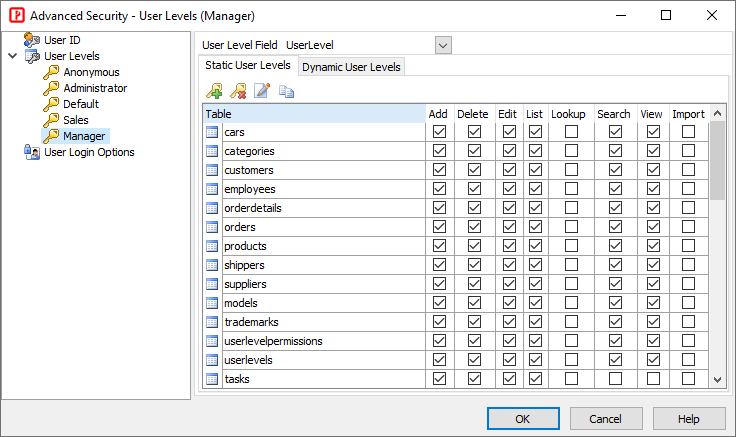
Task: Click the Add User Level key icon
Action: [x=214, y=91]
